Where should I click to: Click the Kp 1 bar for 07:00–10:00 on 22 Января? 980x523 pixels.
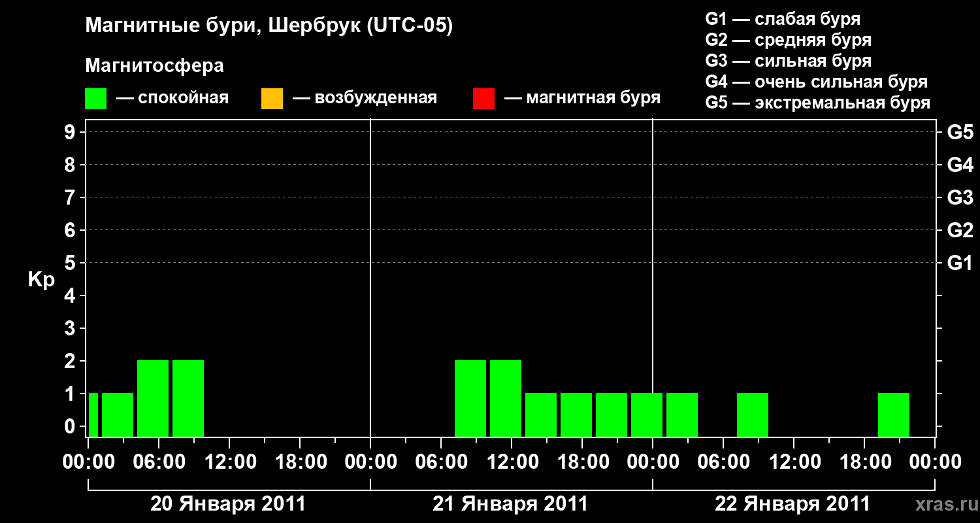[x=753, y=414]
